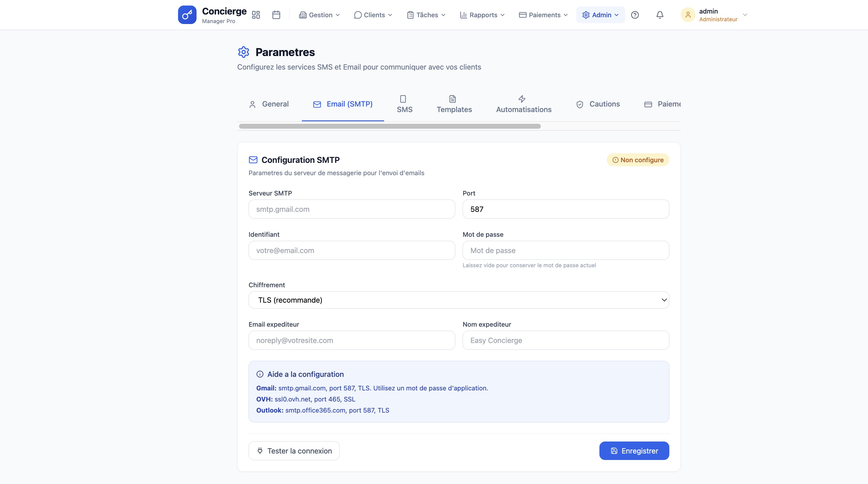868x484 pixels.
Task: Open the dashboard grid icon beside the logo
Action: coord(256,14)
